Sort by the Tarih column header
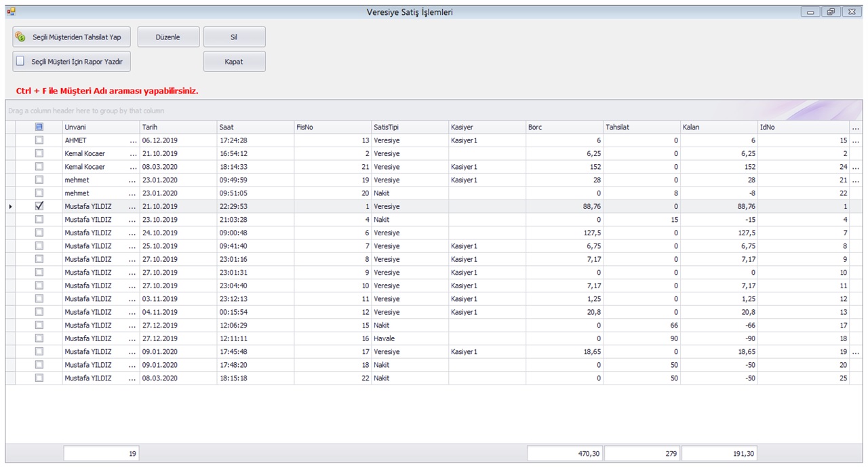 [x=178, y=128]
